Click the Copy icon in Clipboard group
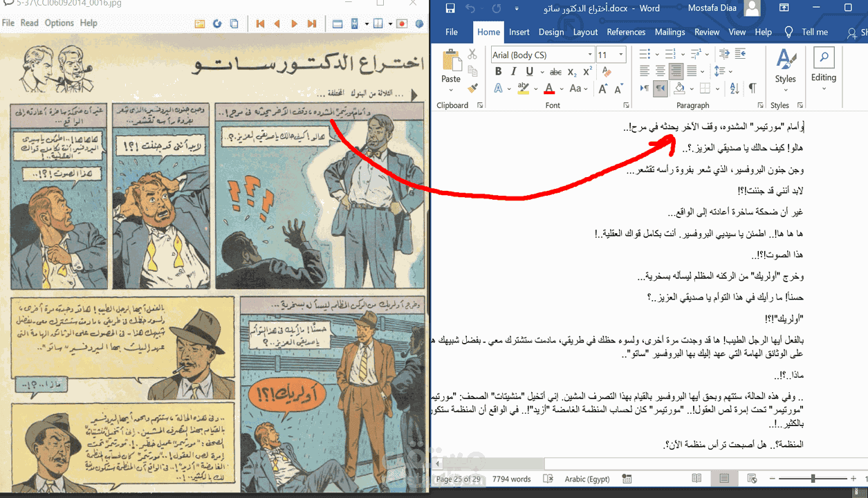The image size is (868, 498). [472, 71]
